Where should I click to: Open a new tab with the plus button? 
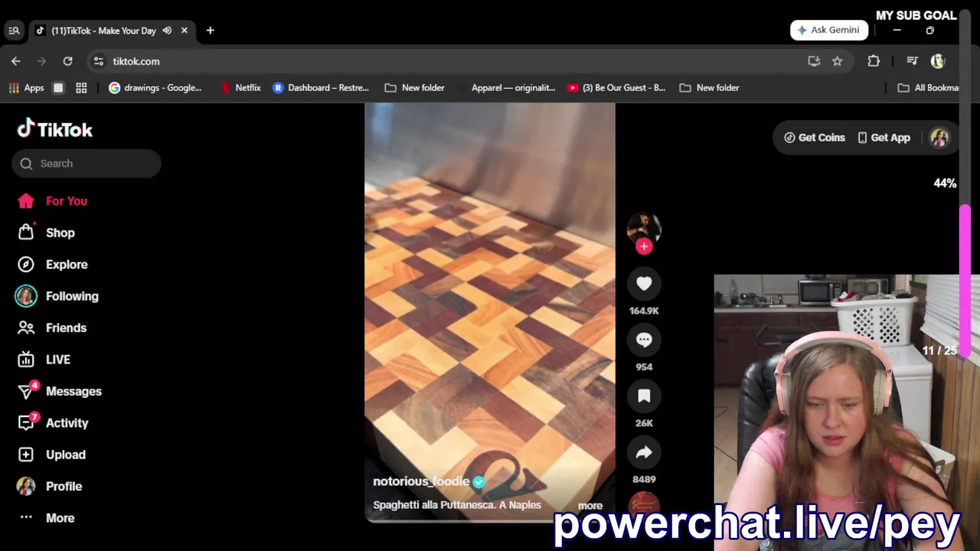(210, 31)
